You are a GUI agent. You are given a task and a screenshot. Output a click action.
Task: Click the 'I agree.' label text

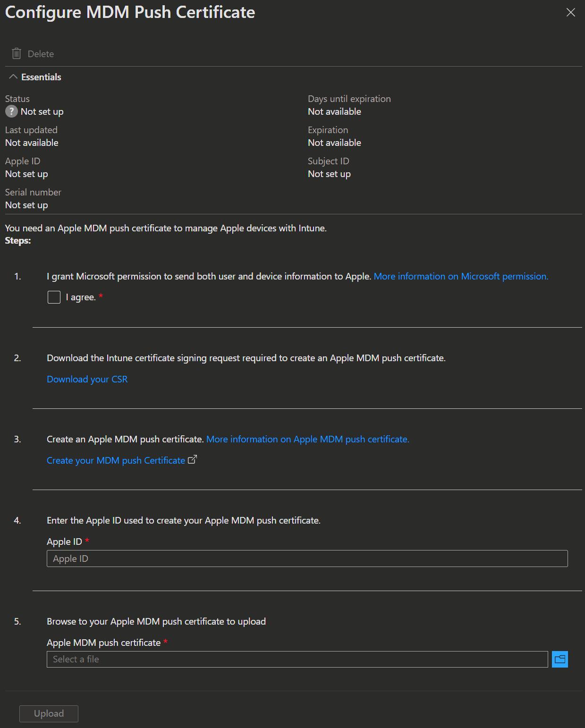pyautogui.click(x=81, y=297)
